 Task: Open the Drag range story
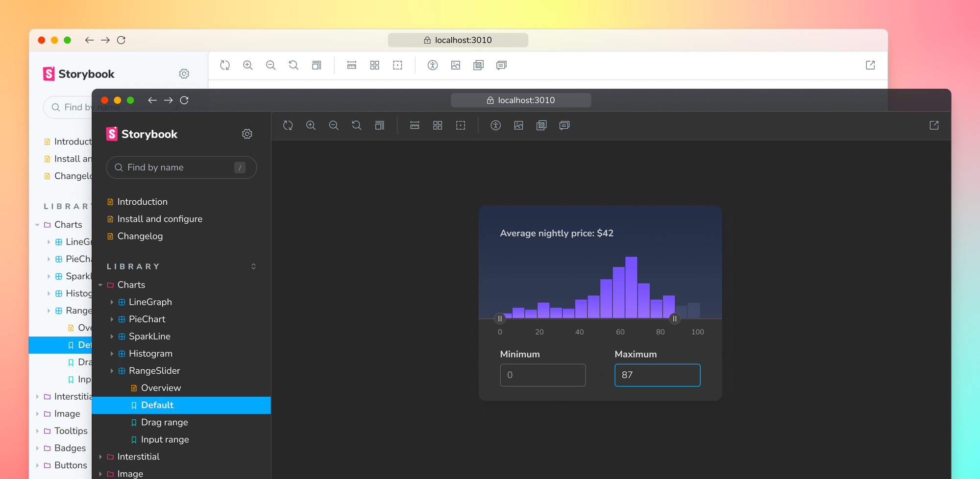pos(164,422)
